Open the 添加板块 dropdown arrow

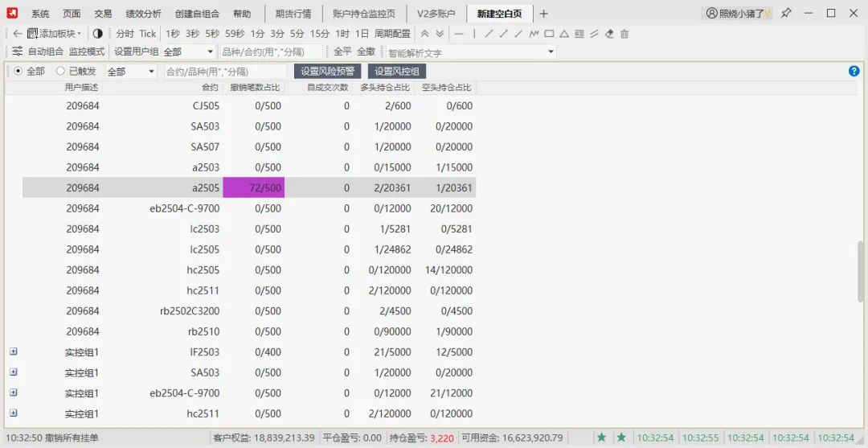79,34
